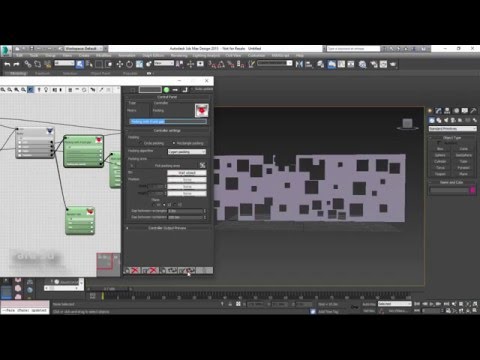Image resolution: width=480 pixels, height=360 pixels.
Task: Click the Undo arrow in main toolbar
Action: tap(7, 64)
